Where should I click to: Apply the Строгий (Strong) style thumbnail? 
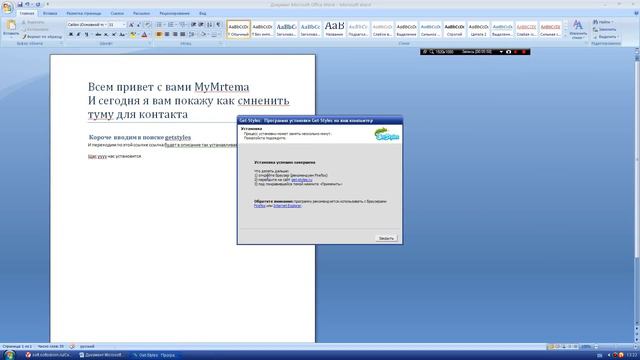click(454, 29)
